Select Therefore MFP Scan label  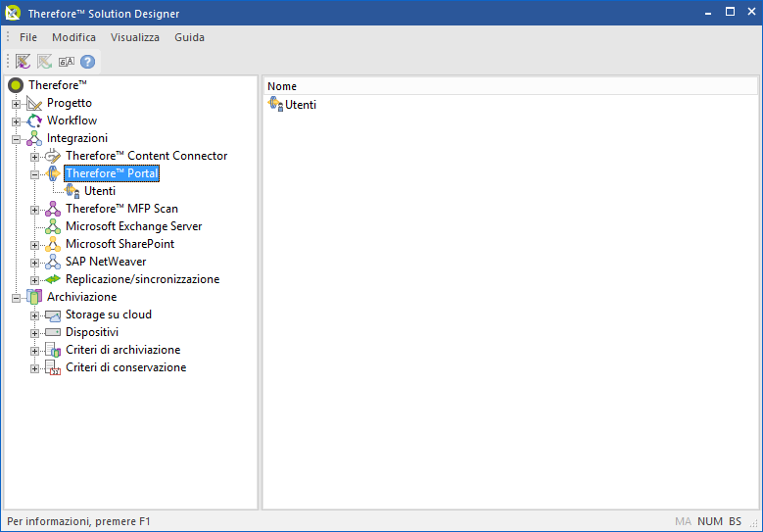[121, 209]
